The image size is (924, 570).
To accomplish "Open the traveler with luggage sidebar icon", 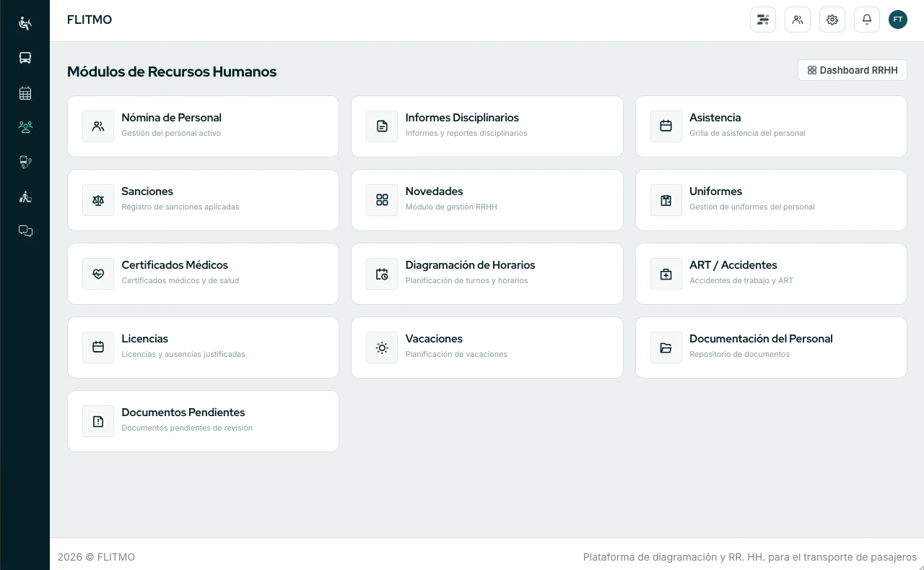I will [x=25, y=197].
